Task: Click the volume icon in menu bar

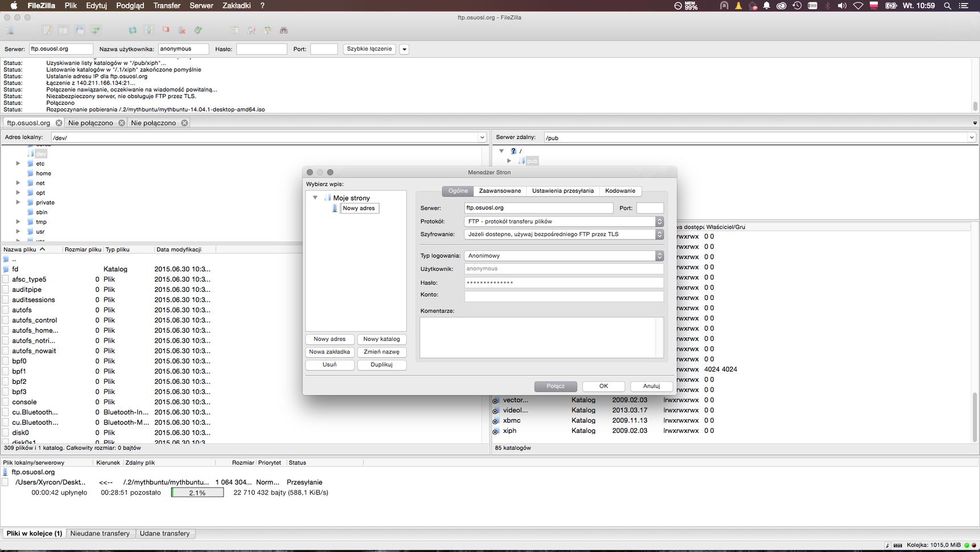Action: click(842, 6)
